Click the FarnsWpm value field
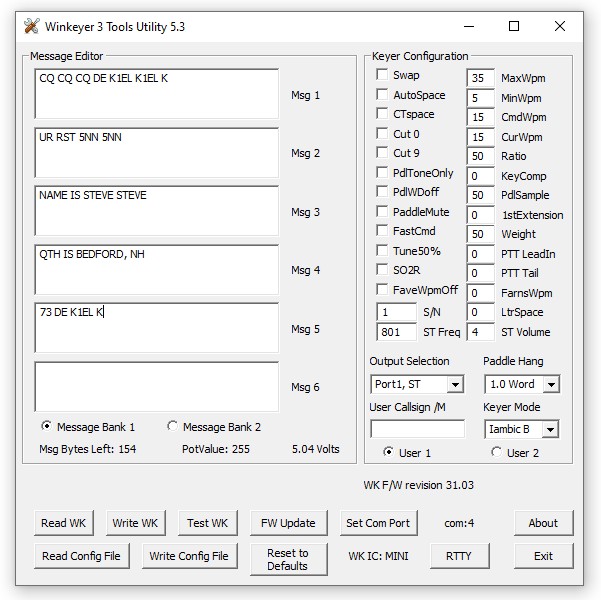 pos(481,293)
